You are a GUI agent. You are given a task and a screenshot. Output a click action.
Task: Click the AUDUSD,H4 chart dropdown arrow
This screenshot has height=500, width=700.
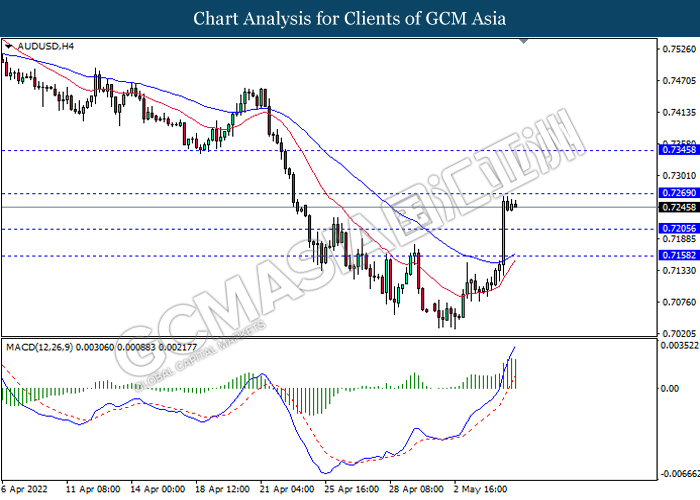coord(8,46)
